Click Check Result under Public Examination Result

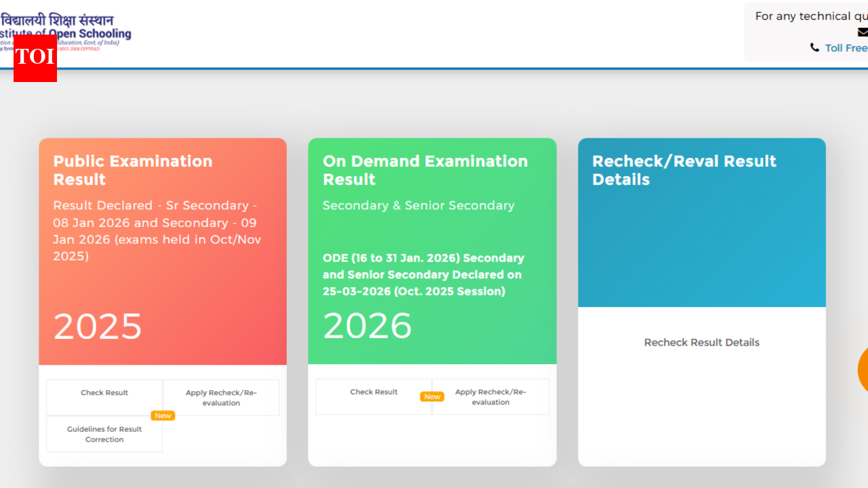pos(104,392)
